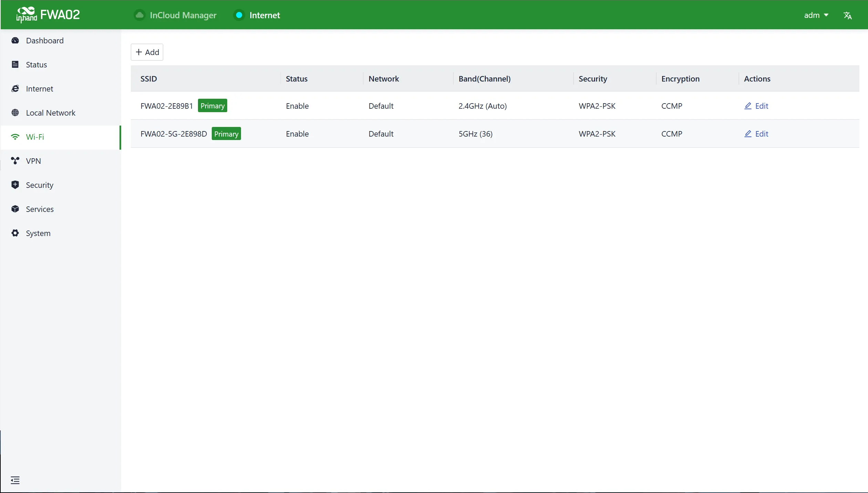
Task: Click the Services cube icon in sidebar
Action: [x=15, y=209]
